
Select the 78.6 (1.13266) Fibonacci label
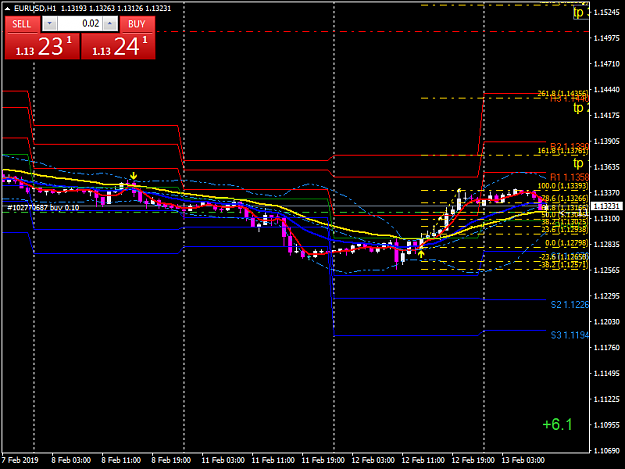[564, 198]
